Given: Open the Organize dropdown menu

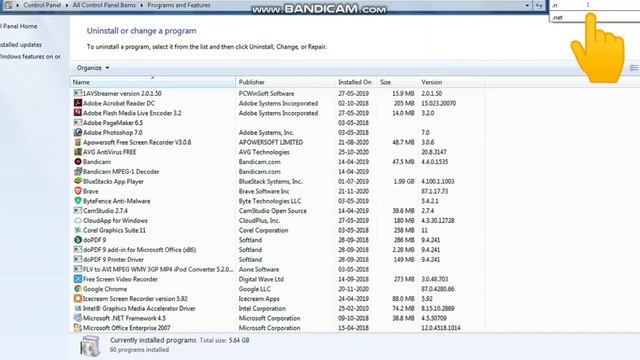Looking at the screenshot, I should pos(93,68).
